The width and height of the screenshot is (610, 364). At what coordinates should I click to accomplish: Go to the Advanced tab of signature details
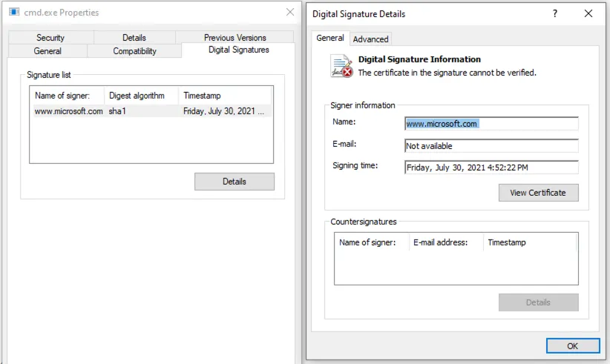click(370, 39)
